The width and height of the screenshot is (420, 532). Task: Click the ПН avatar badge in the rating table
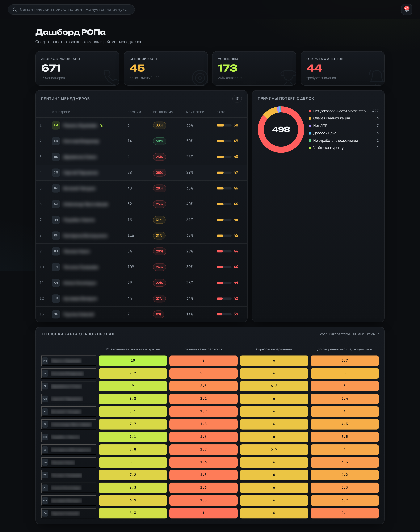point(56,220)
